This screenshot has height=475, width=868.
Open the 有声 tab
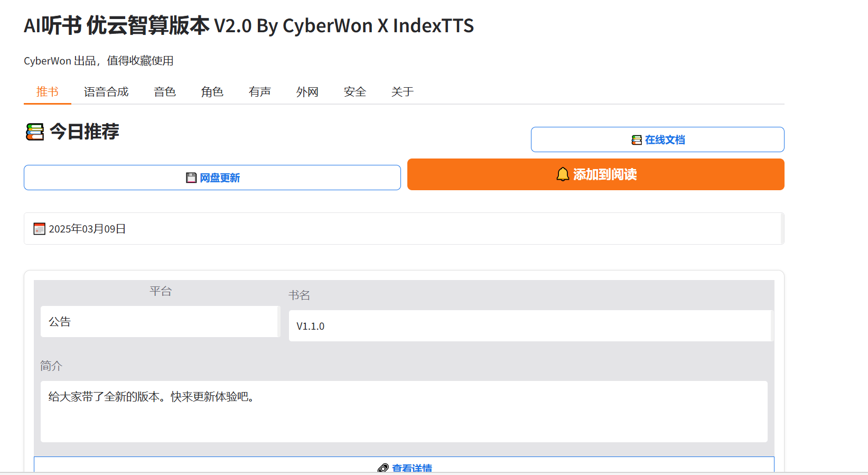click(x=260, y=92)
